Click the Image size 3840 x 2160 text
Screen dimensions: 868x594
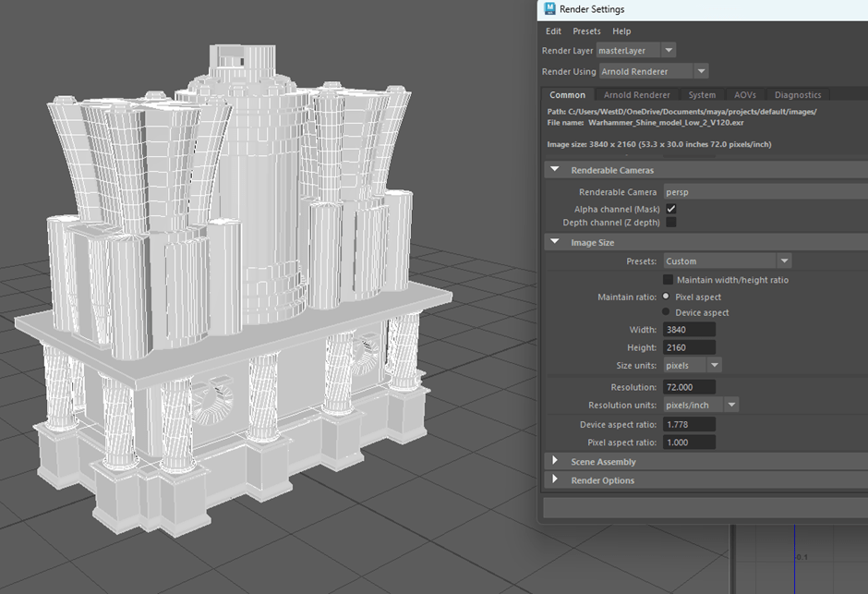[x=659, y=144]
